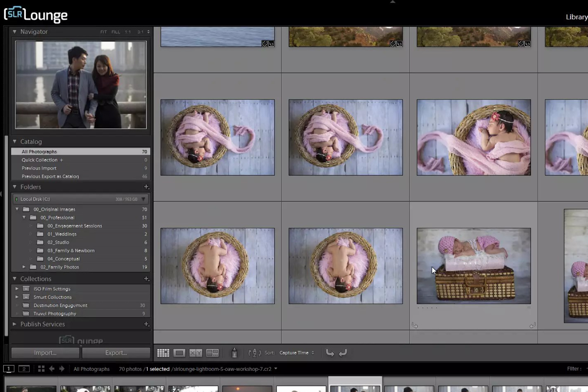The image size is (588, 392).
Task: Collapse the Folders panel
Action: [14, 187]
